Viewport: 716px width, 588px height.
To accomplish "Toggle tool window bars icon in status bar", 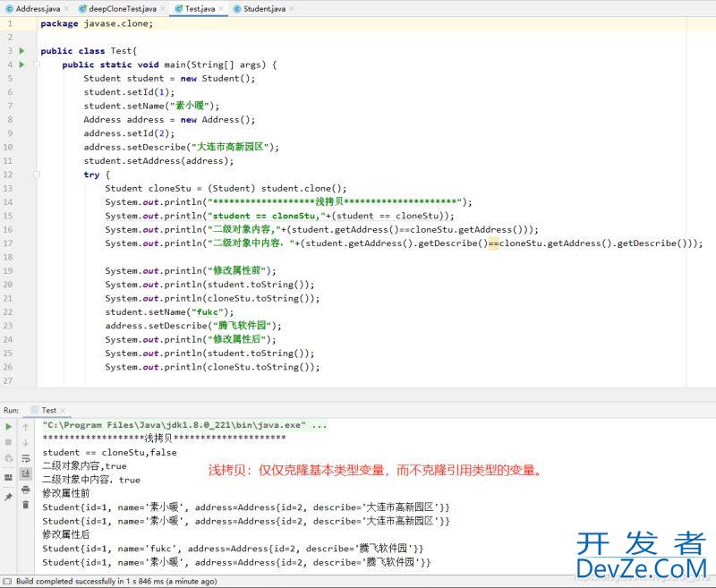I will click(6, 581).
